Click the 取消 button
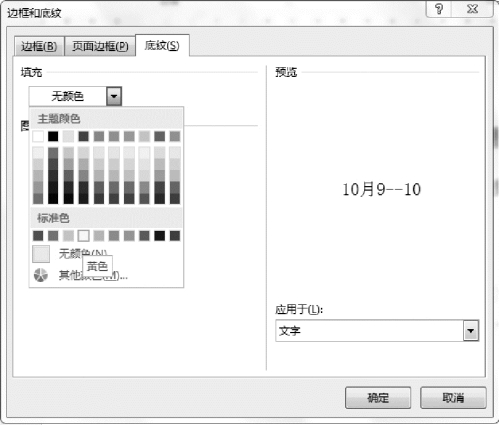Viewport: 499px width, 425px height. pyautogui.click(x=453, y=398)
